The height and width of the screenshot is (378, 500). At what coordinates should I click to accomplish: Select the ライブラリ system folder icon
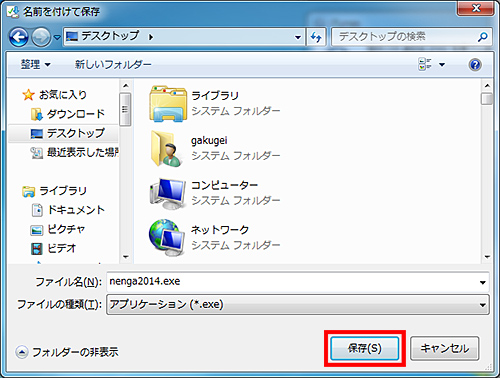168,103
